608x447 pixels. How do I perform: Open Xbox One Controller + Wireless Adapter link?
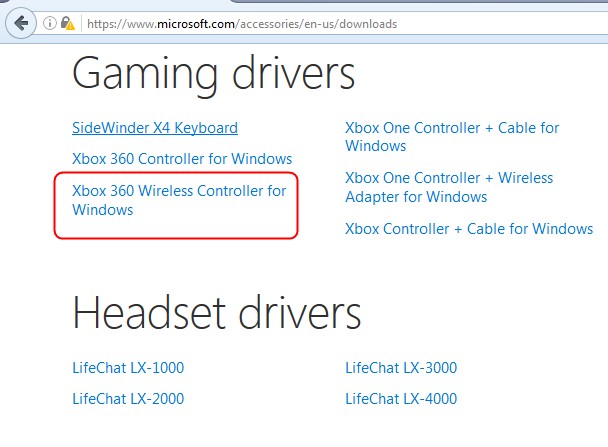(x=449, y=187)
